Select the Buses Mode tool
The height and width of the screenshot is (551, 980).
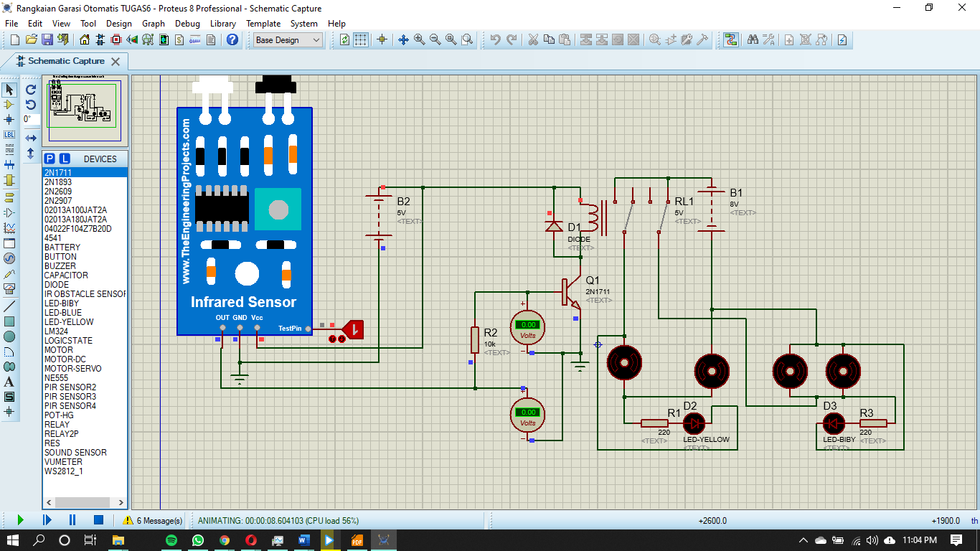click(9, 164)
